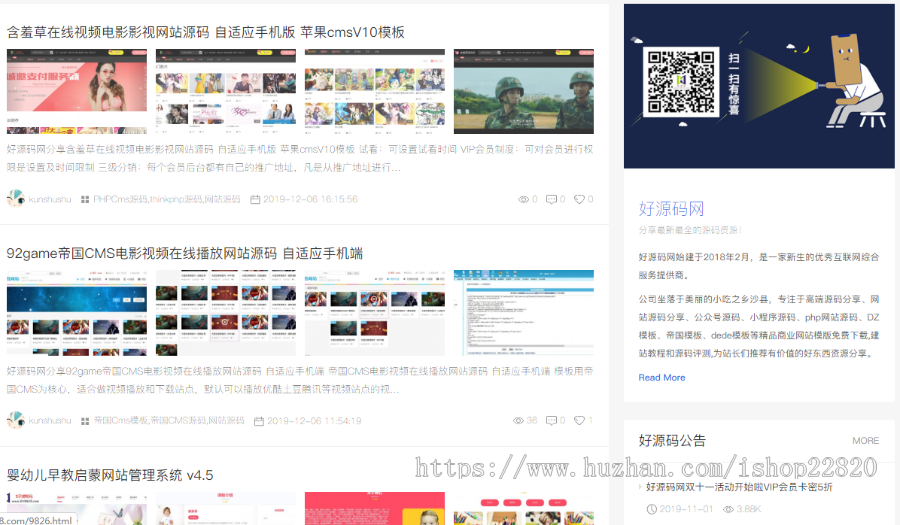
Task: Click the QR code scan banner image
Action: click(x=759, y=86)
